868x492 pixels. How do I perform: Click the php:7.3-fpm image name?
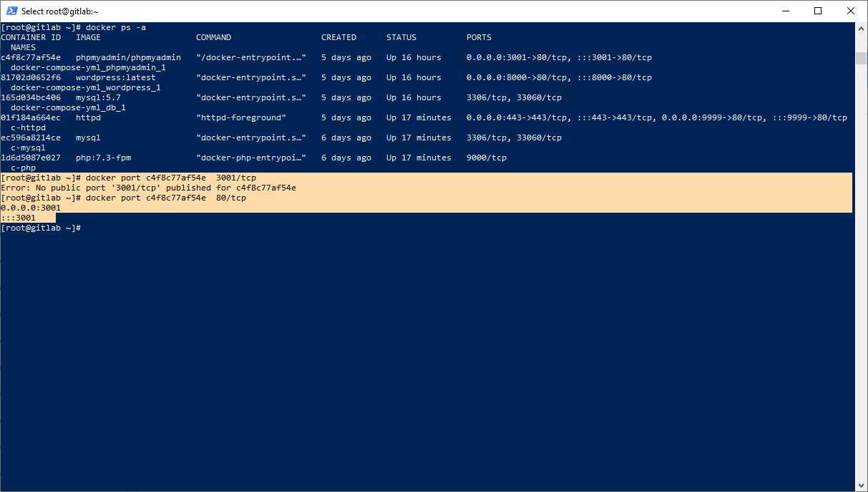click(x=103, y=158)
